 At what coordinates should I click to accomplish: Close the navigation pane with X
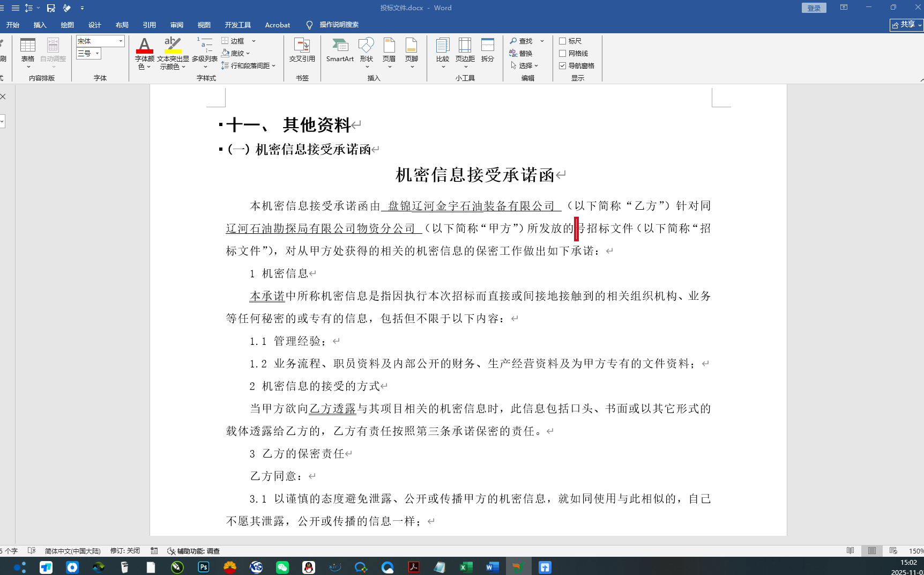pyautogui.click(x=3, y=97)
